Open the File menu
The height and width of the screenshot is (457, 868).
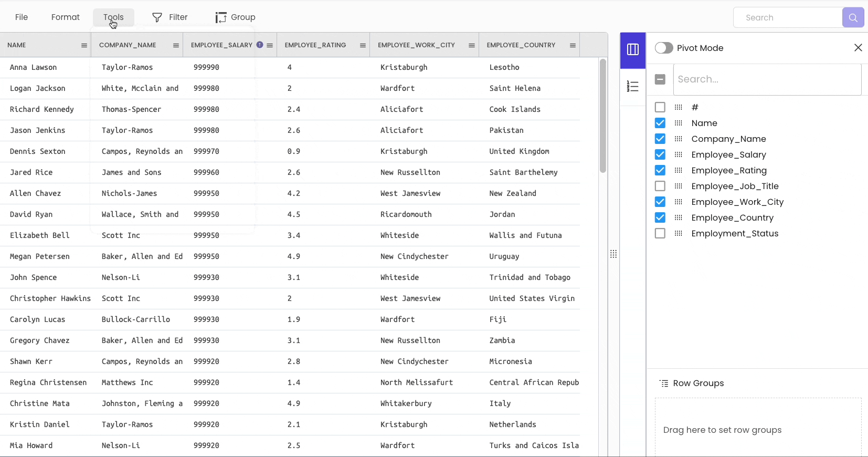point(22,17)
